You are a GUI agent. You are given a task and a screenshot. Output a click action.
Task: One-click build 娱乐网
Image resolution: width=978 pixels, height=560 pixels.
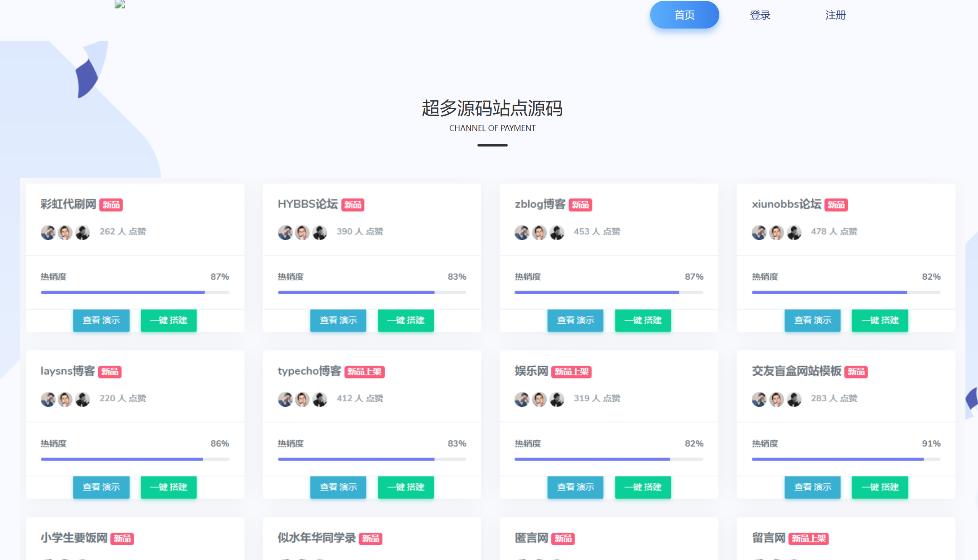tap(643, 487)
